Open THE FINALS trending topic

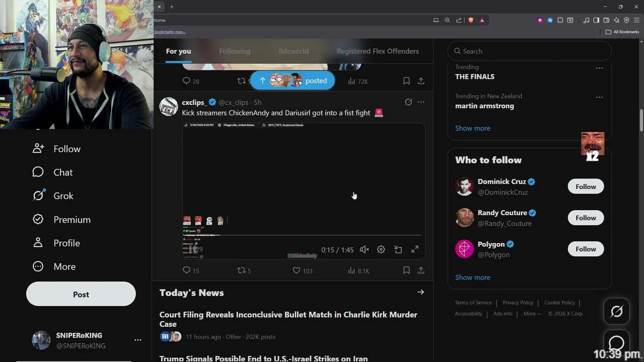(x=475, y=77)
